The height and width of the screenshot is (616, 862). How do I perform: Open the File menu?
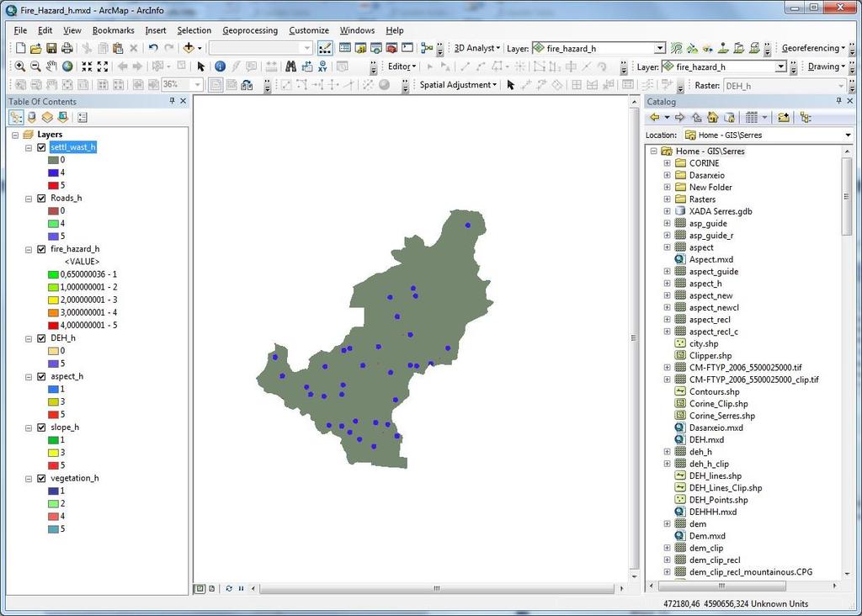(x=20, y=30)
